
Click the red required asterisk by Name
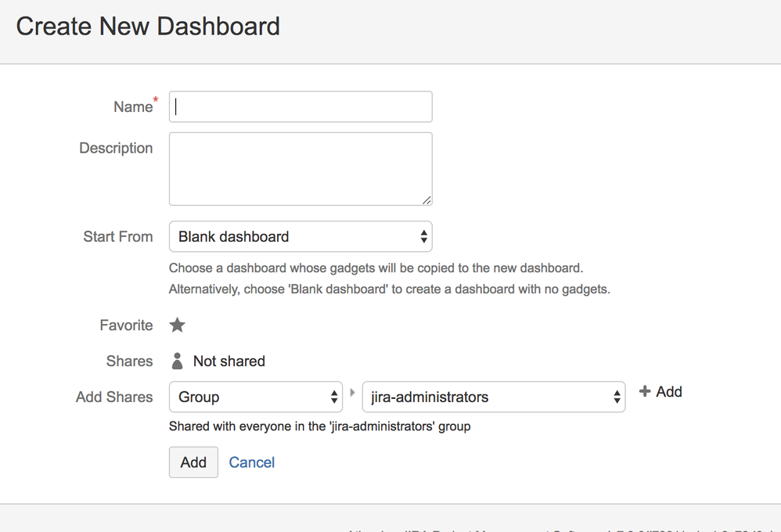155,99
